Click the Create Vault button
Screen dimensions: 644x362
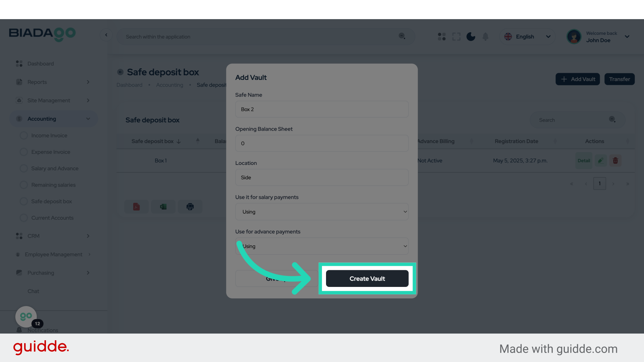(x=367, y=279)
